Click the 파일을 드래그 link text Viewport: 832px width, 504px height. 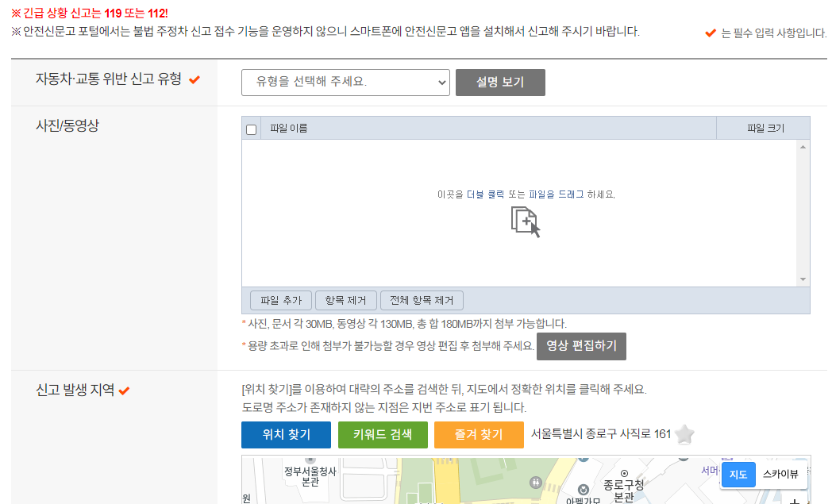tap(556, 194)
